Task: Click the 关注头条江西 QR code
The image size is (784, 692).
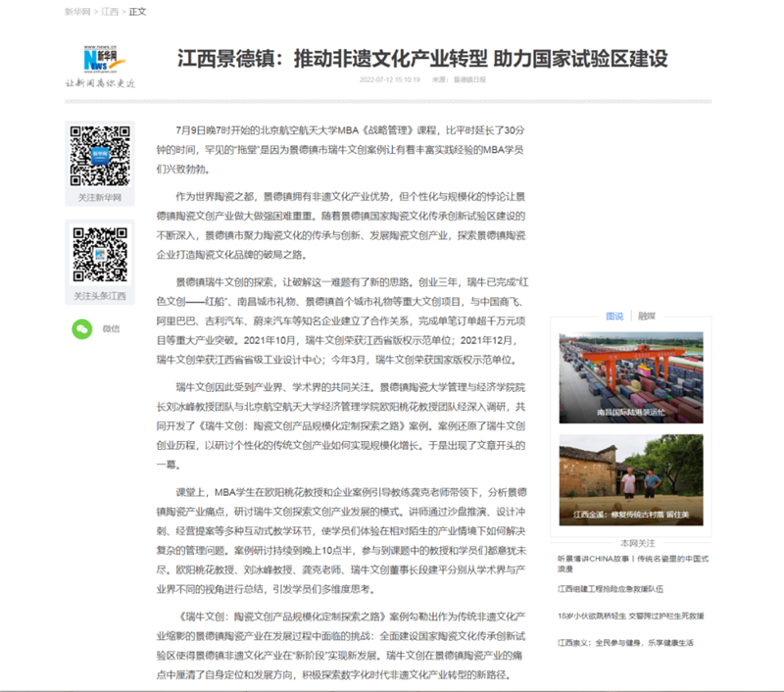Action: click(x=100, y=255)
